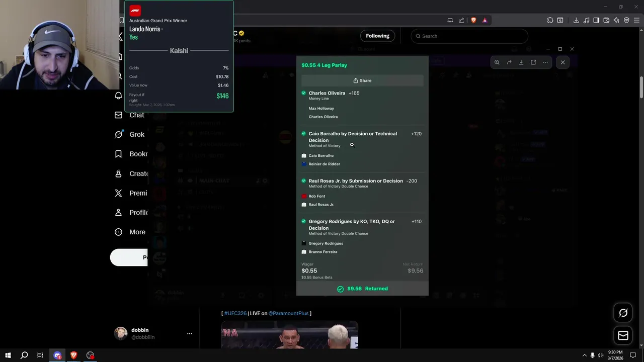Image resolution: width=644 pixels, height=362 pixels.
Task: Open browser Downloads icon
Action: [576, 20]
